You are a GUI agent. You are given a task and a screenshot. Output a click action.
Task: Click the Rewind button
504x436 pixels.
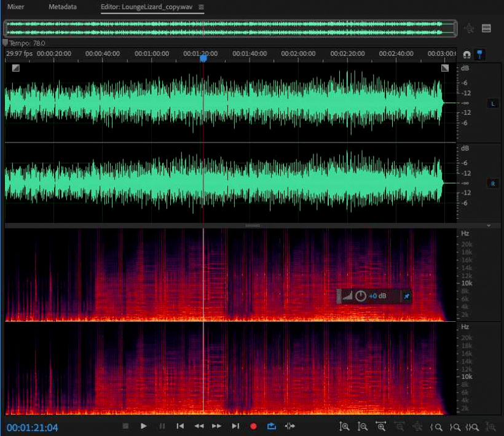click(199, 426)
